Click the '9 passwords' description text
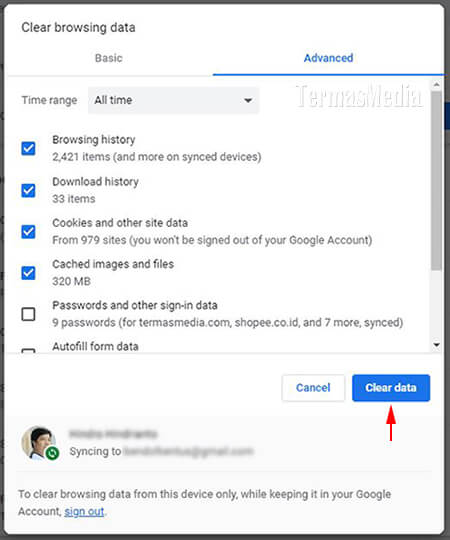450x540 pixels. point(228,323)
